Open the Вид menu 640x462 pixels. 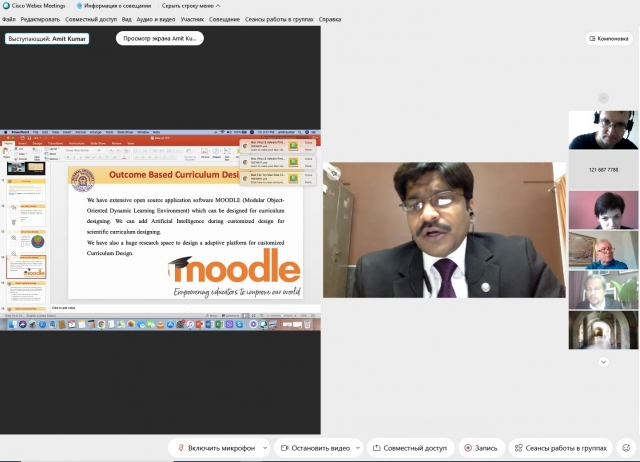point(127,19)
